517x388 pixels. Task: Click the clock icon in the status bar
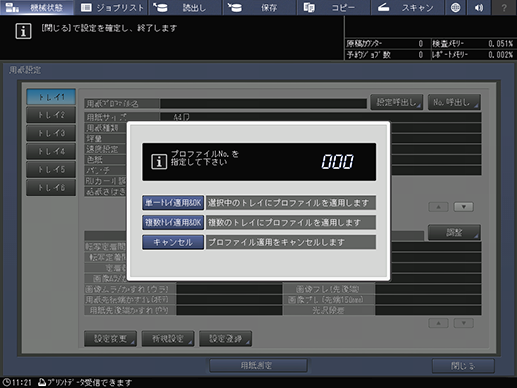(x=6, y=382)
